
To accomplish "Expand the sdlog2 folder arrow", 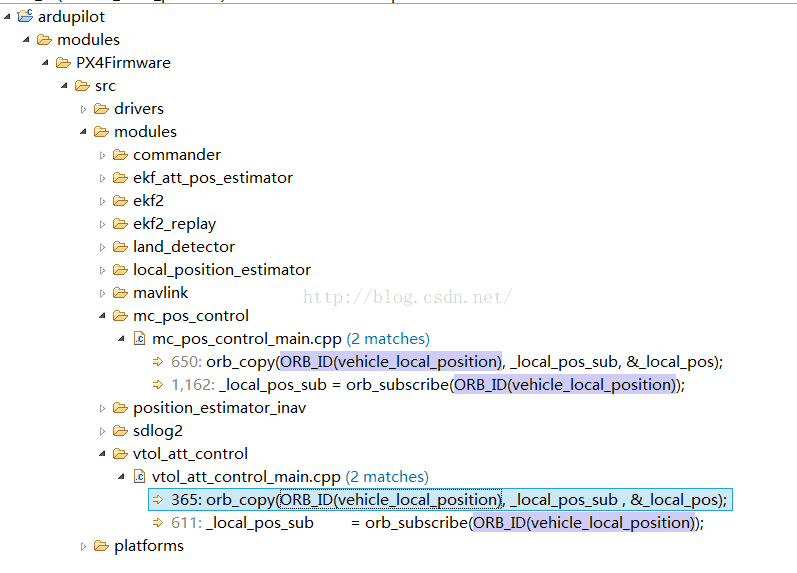I will [x=102, y=431].
